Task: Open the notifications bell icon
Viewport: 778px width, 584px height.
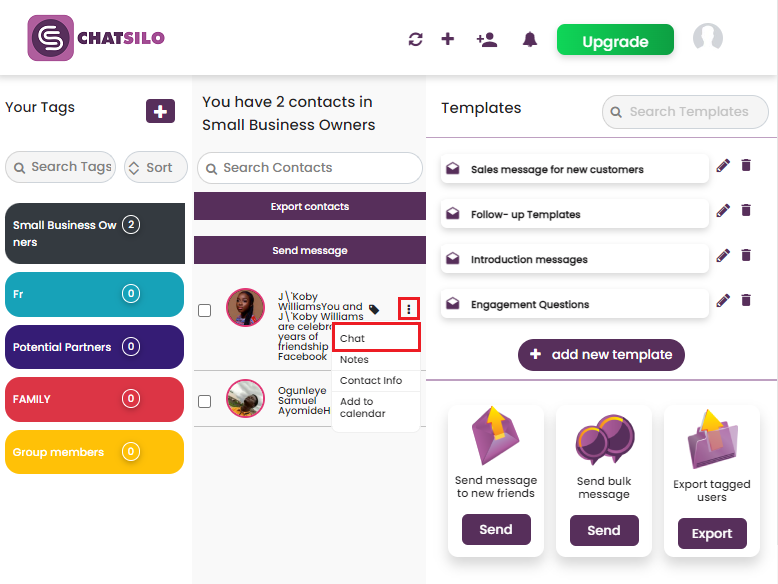Action: pos(530,39)
